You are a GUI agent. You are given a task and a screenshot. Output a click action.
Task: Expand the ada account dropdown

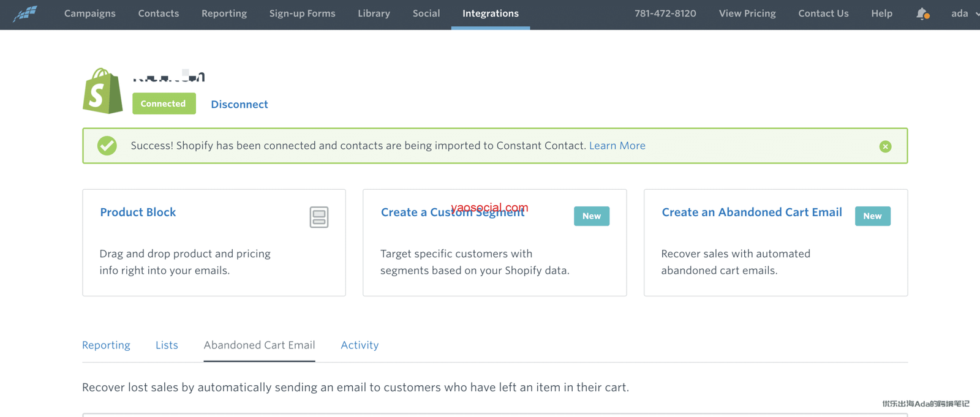coord(964,13)
